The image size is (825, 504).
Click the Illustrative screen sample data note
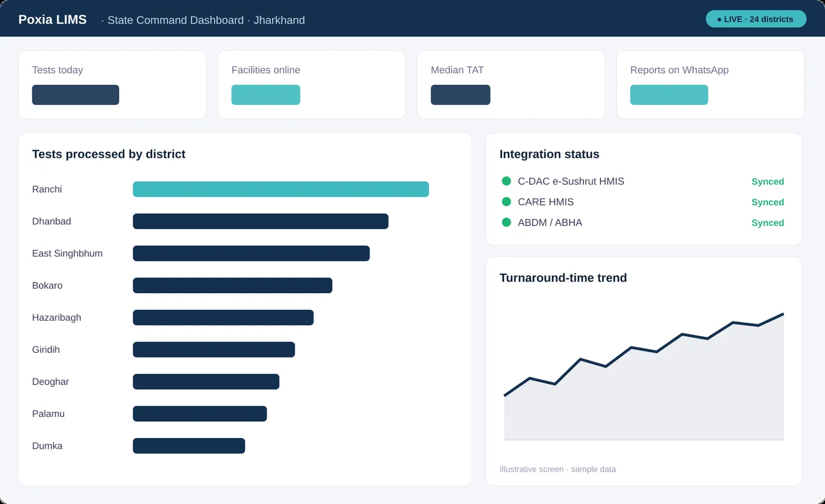click(557, 469)
